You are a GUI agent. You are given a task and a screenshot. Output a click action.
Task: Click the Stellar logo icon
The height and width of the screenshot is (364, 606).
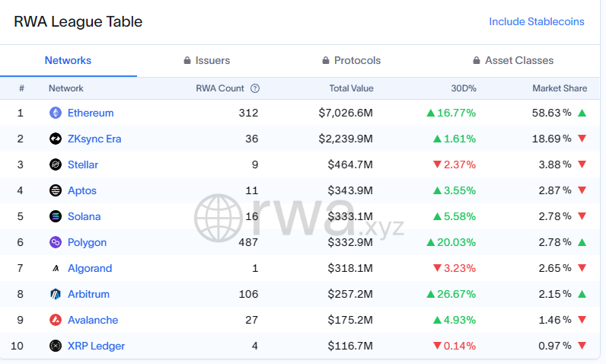tap(56, 164)
